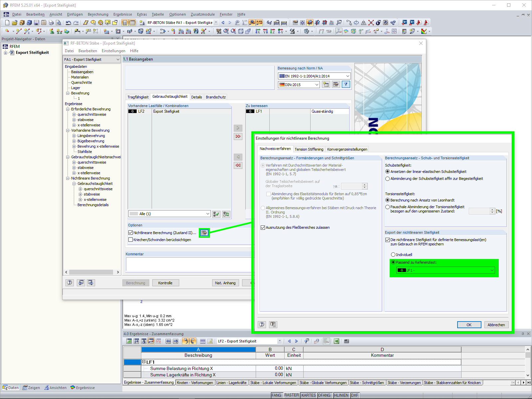Select all listed load cases icon
Image resolution: width=532 pixels, height=399 pixels.
216,214
